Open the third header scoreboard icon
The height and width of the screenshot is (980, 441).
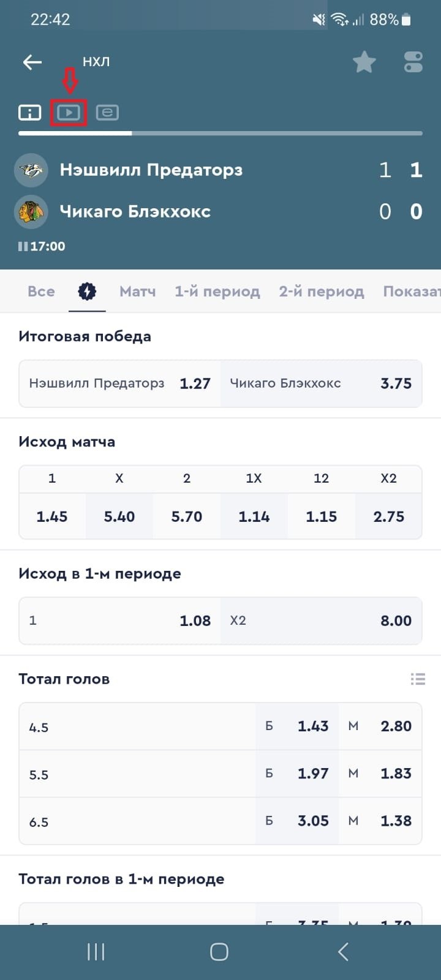tap(107, 113)
